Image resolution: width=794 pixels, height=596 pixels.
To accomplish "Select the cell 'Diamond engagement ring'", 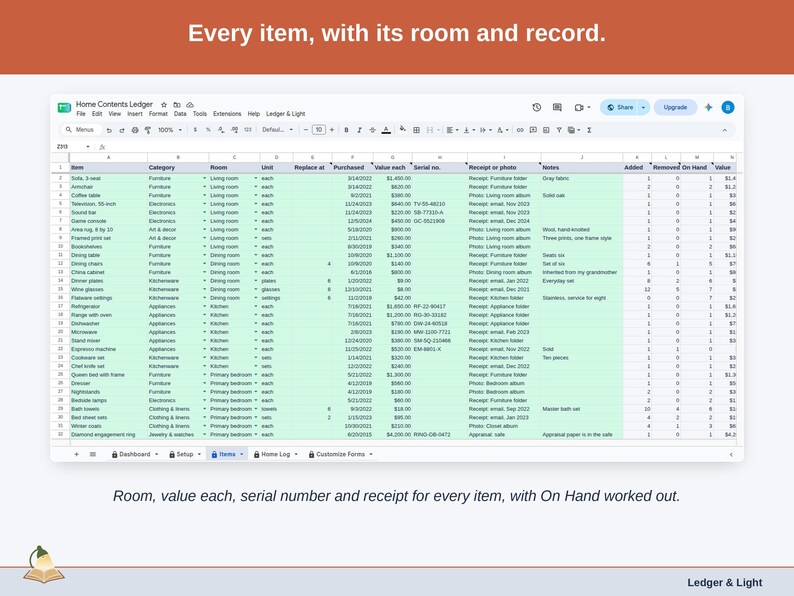I will [108, 434].
